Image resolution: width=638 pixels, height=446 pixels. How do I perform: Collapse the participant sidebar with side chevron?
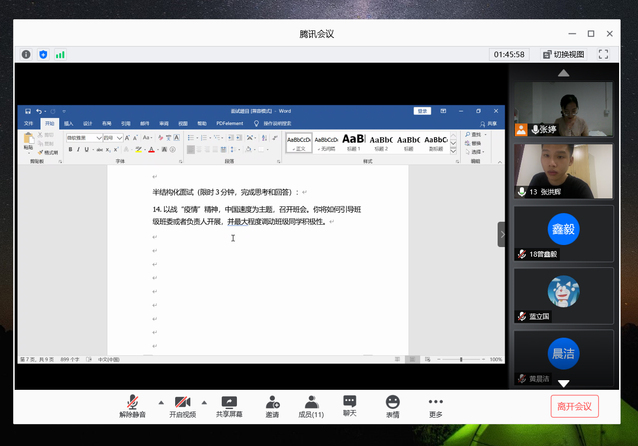(503, 234)
